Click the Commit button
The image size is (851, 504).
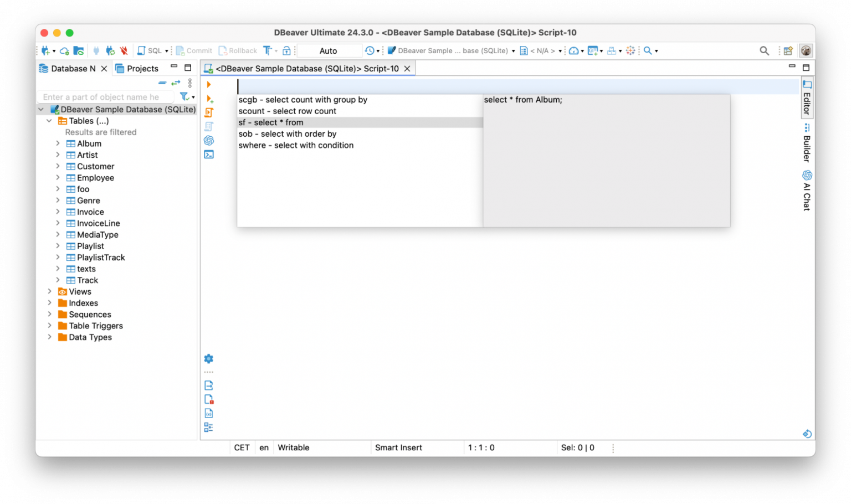pos(194,50)
